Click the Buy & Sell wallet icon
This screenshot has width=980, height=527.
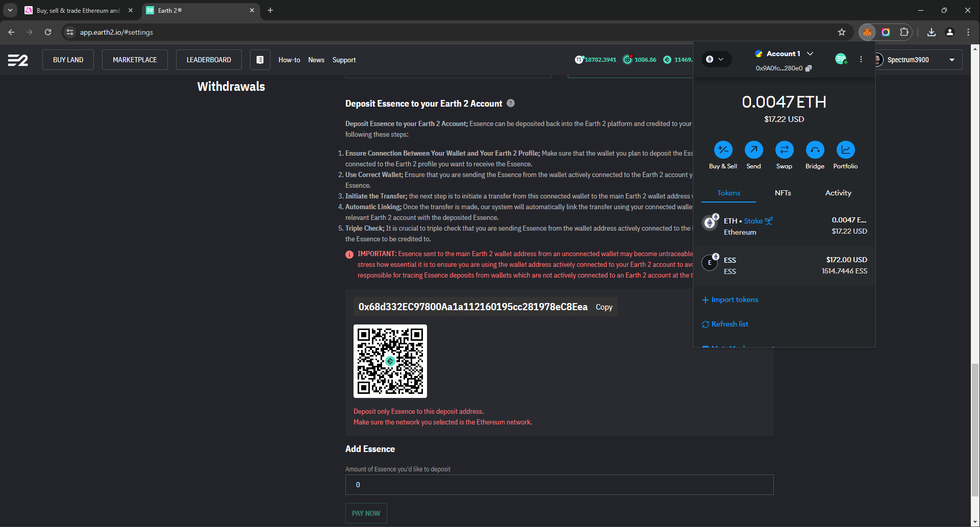723,150
